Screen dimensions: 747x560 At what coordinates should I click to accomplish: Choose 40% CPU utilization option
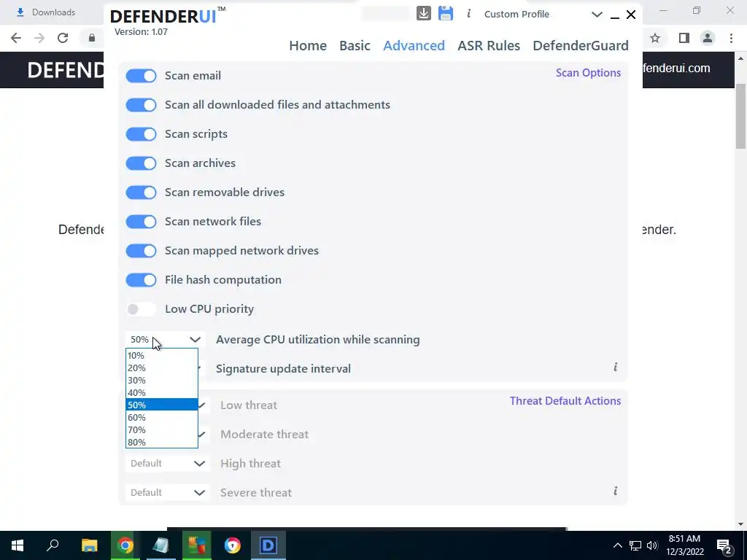pos(161,392)
